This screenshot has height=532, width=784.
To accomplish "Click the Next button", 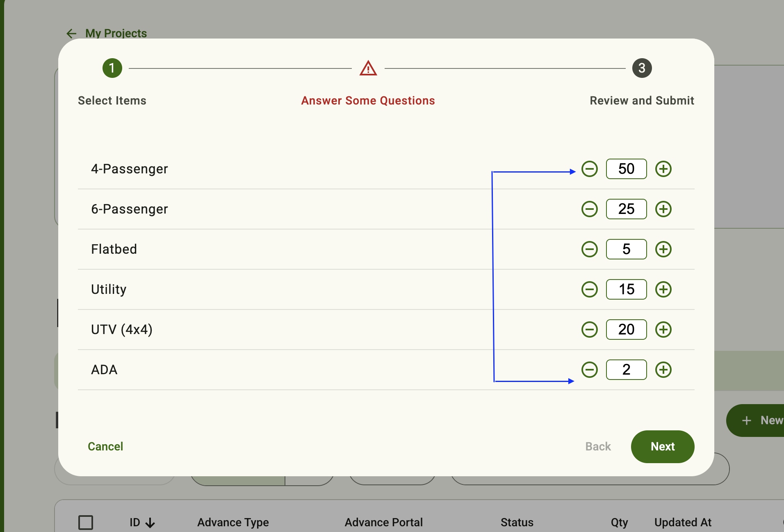I will pyautogui.click(x=663, y=447).
